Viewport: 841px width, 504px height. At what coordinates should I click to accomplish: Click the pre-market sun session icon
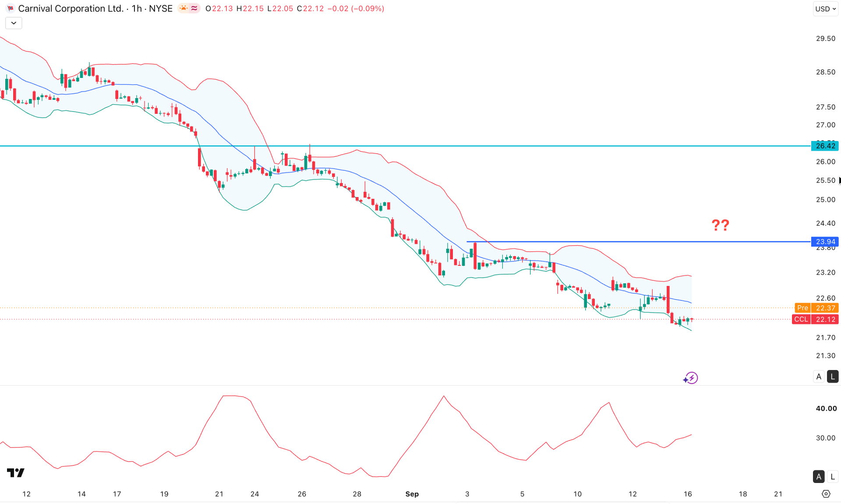coord(184,8)
